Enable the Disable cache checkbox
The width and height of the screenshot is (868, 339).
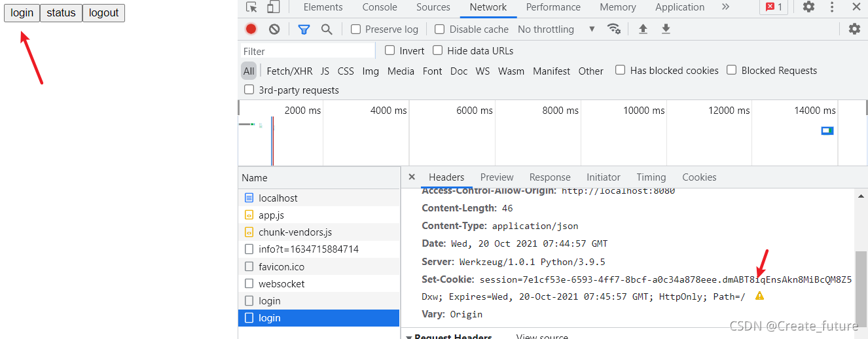click(x=440, y=29)
